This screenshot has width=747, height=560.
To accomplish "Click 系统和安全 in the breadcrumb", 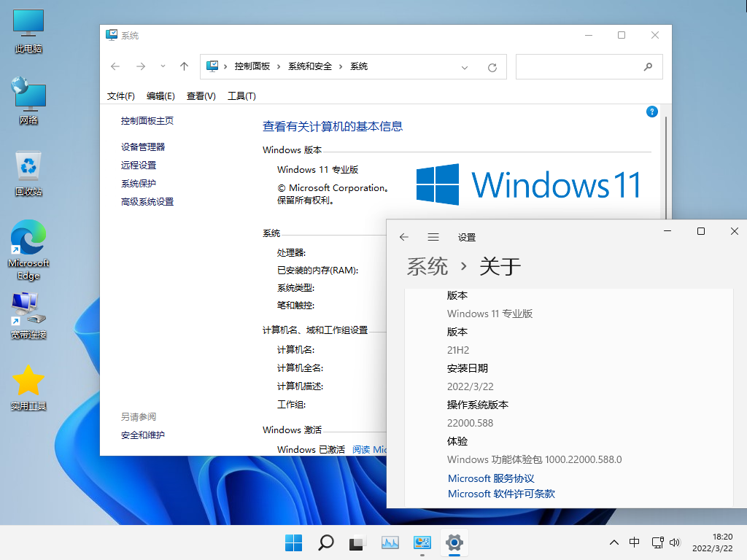I will tap(309, 66).
